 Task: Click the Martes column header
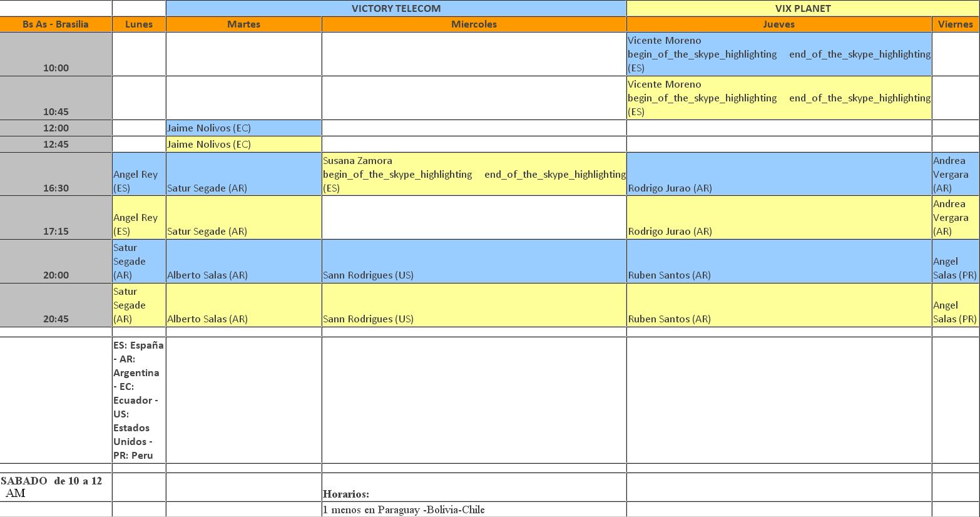tap(243, 24)
